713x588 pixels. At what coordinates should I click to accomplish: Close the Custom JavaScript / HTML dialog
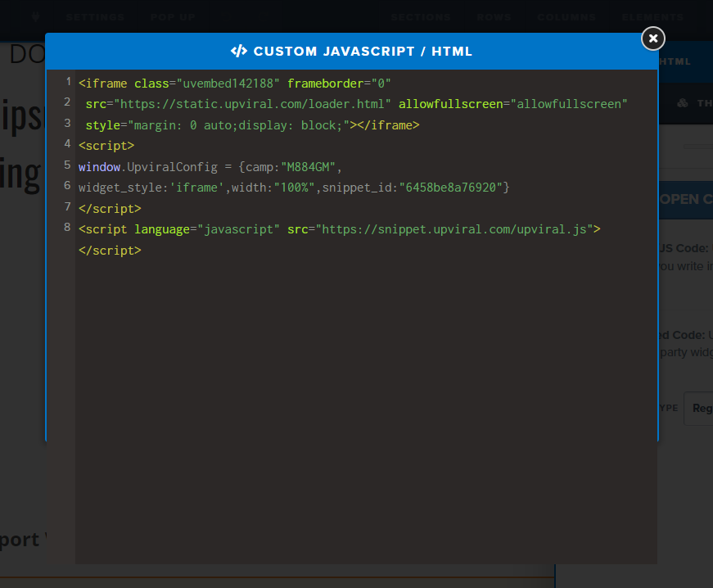[653, 38]
